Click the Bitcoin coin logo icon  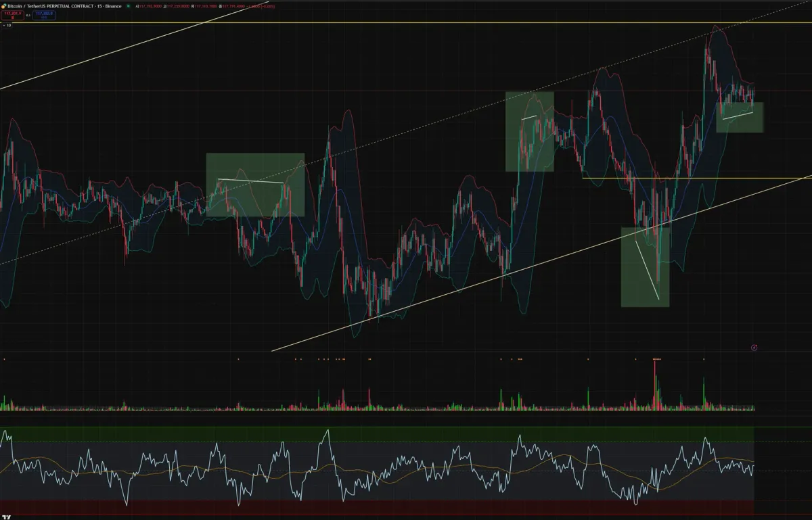(3, 6)
